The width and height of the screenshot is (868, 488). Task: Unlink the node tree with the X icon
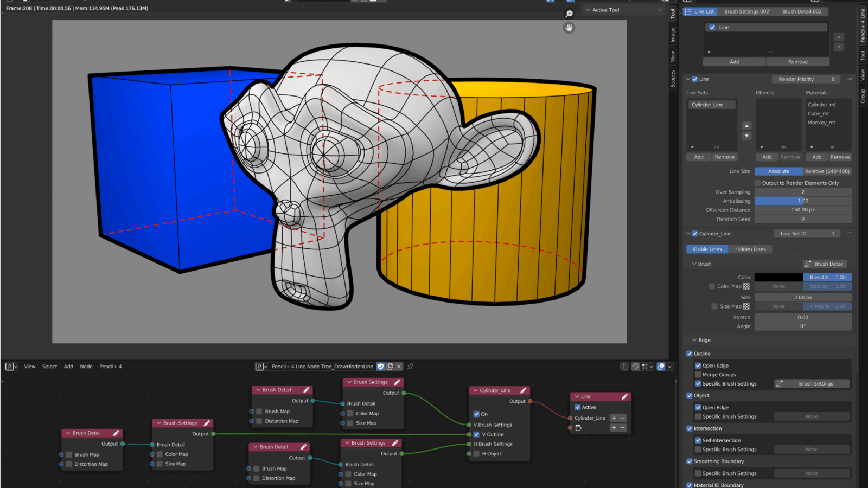tap(399, 367)
